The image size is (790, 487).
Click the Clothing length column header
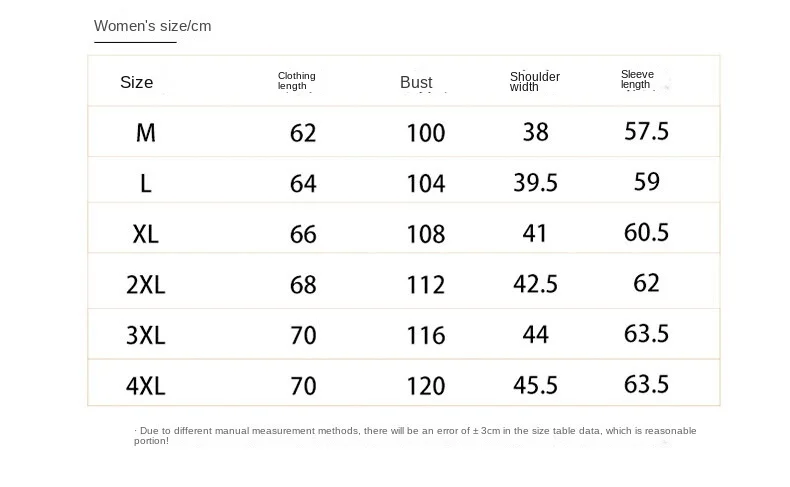296,81
